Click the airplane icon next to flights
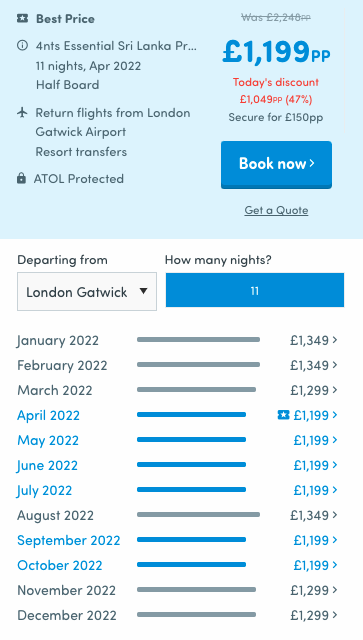Image resolution: width=363 pixels, height=640 pixels. pyautogui.click(x=22, y=112)
